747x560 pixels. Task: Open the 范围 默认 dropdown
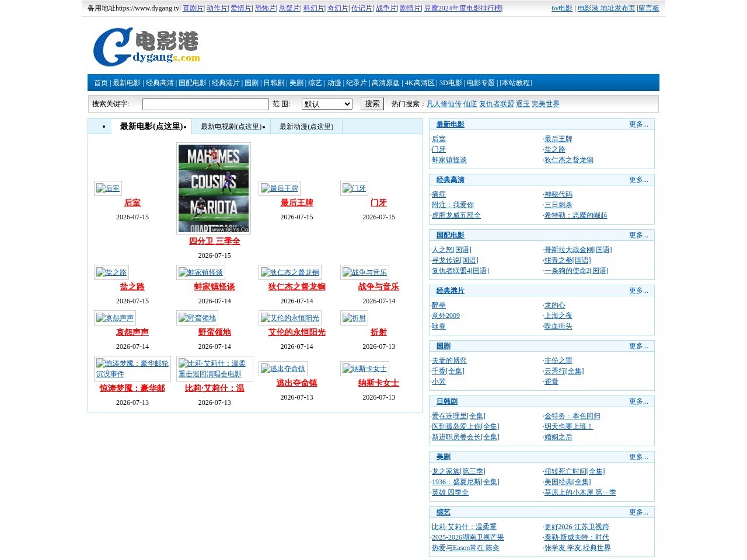[327, 104]
